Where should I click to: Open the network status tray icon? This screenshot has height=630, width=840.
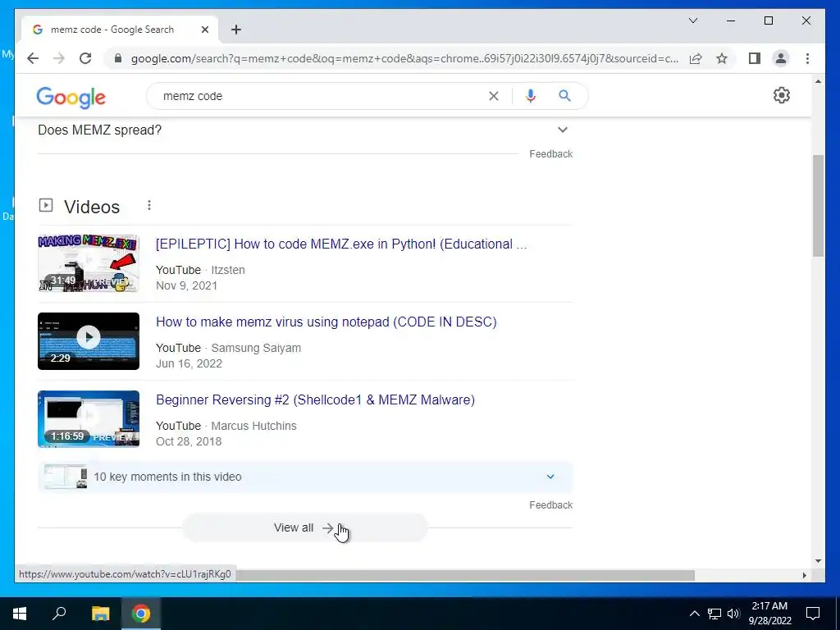point(714,614)
